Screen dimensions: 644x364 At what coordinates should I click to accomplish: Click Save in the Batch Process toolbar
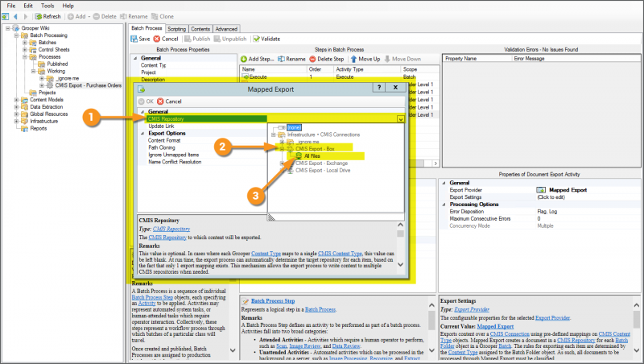point(140,38)
